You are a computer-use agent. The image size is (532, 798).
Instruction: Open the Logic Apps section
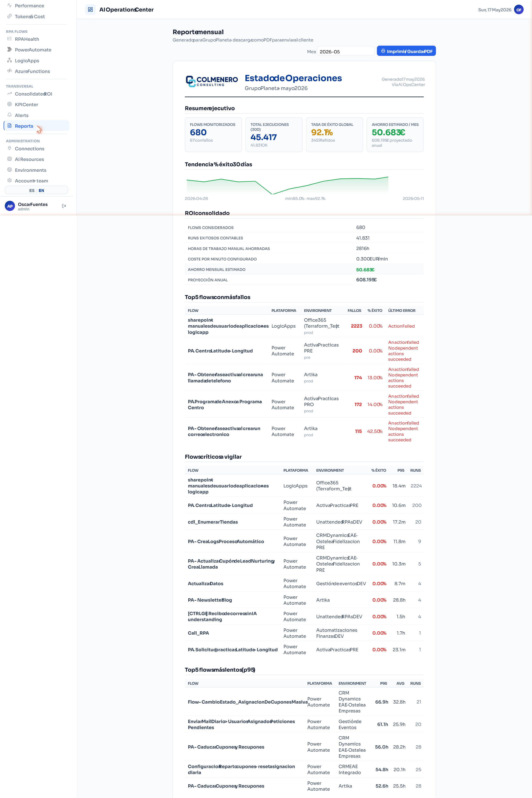(37, 60)
